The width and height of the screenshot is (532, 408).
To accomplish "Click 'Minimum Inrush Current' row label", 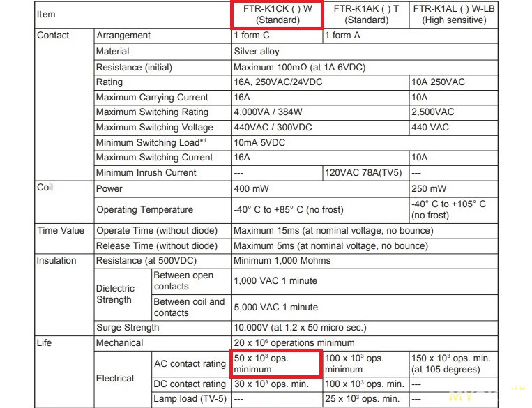I will pyautogui.click(x=162, y=173).
